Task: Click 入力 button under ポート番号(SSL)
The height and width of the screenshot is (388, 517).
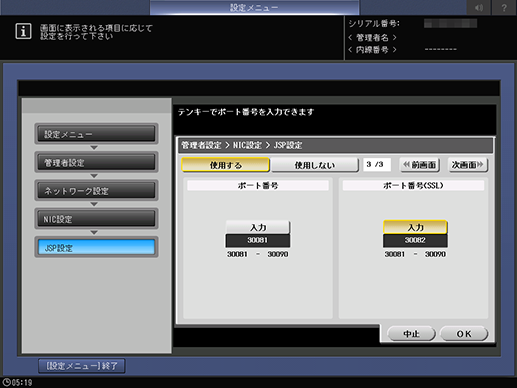Action: (415, 227)
